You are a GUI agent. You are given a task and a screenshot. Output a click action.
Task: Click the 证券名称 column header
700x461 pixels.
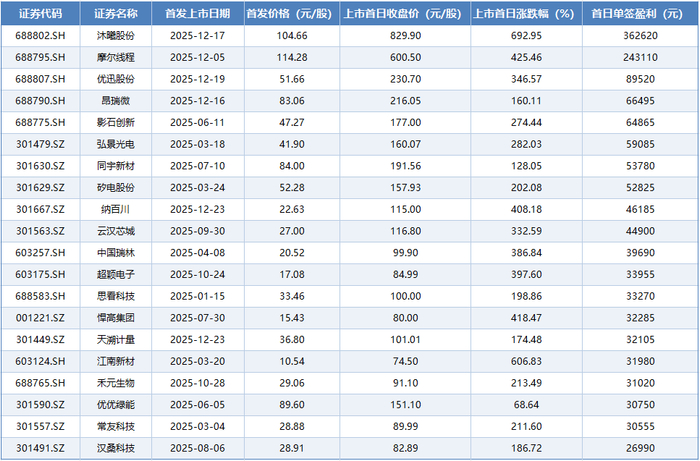(x=116, y=14)
